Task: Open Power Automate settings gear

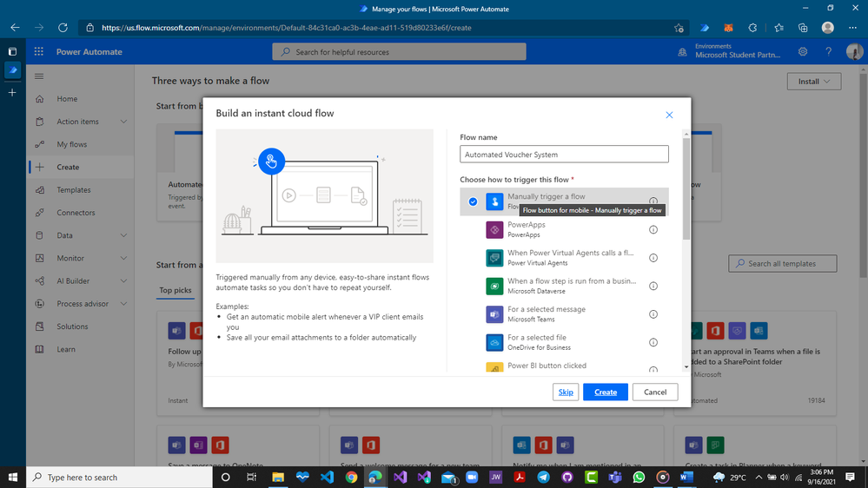Action: point(803,51)
